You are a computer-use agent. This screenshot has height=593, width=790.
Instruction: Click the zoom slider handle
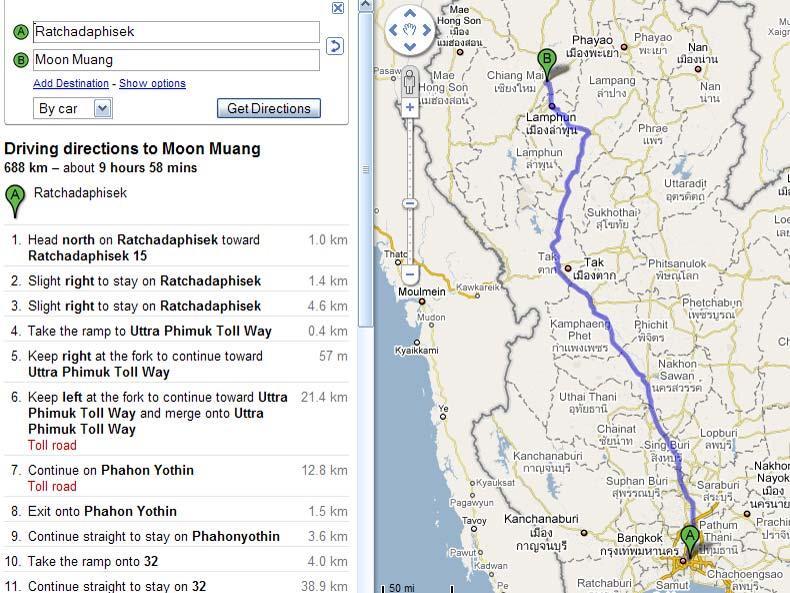tap(410, 204)
